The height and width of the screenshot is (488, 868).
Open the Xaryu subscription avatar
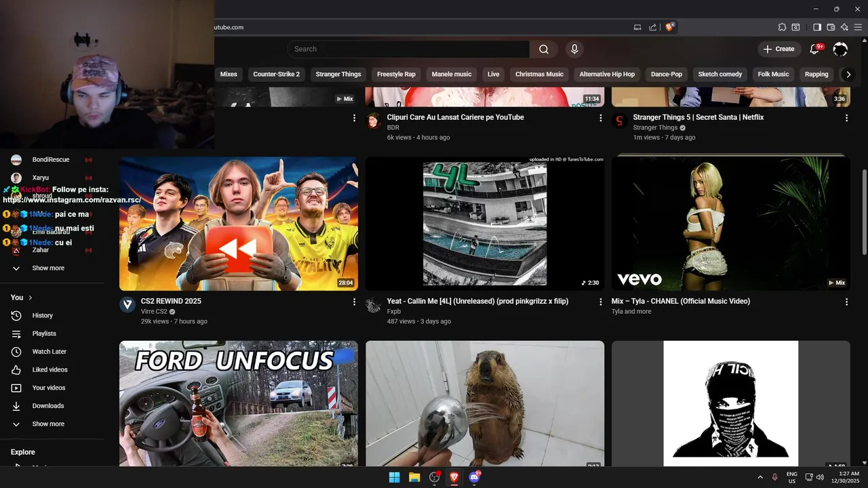[16, 178]
